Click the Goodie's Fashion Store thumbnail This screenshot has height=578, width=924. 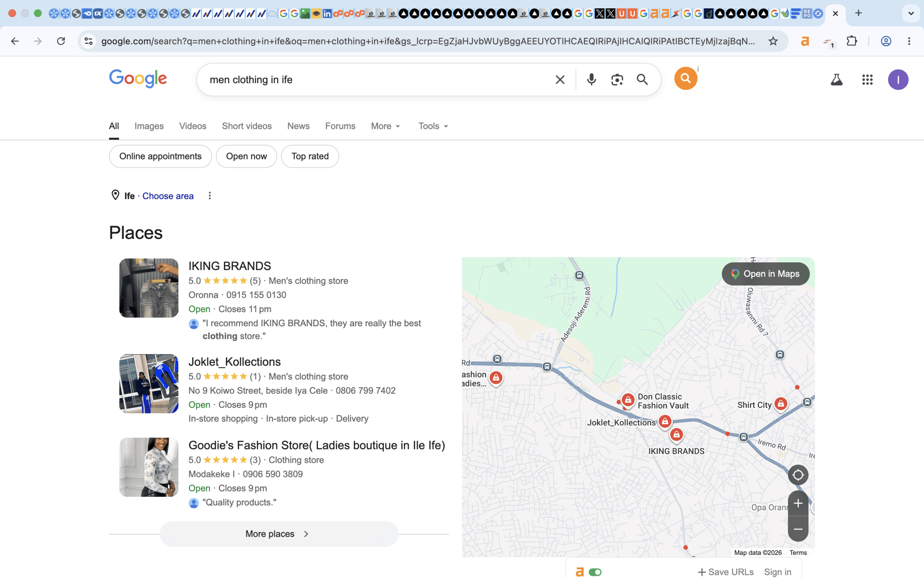click(149, 467)
